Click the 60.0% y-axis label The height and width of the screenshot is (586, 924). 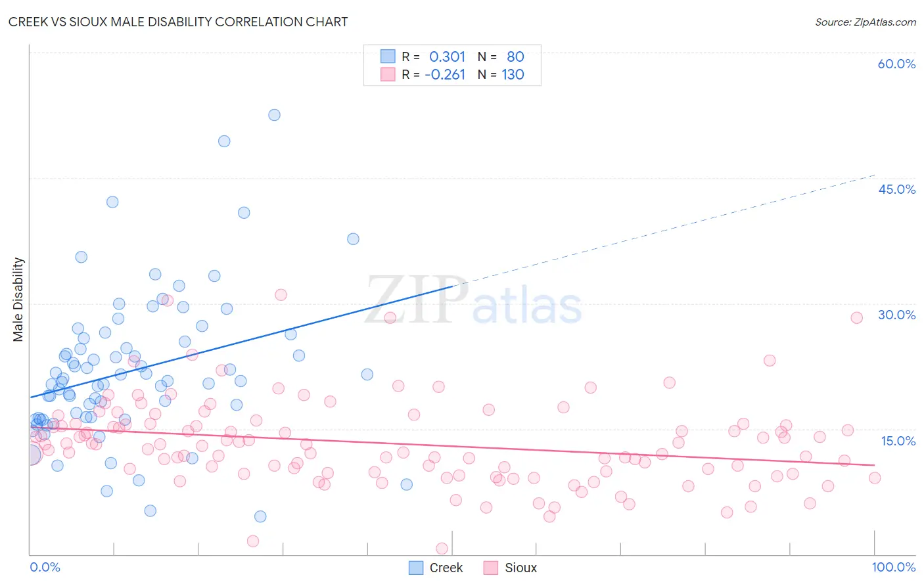click(896, 64)
